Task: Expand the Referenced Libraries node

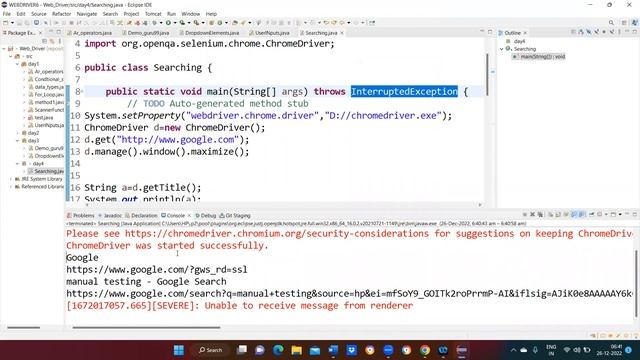Action: [11, 187]
